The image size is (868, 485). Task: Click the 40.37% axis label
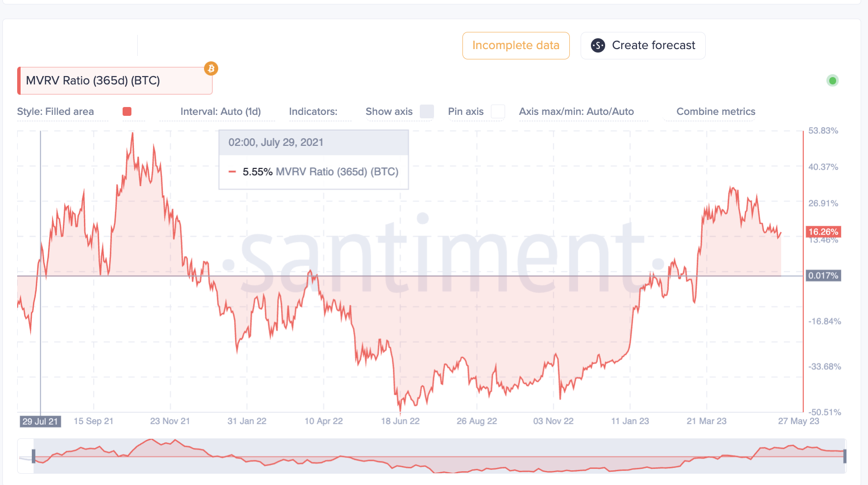click(x=823, y=167)
